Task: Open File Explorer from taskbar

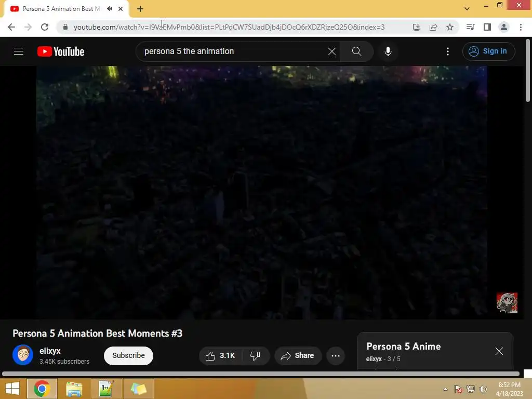Action: tap(74, 389)
